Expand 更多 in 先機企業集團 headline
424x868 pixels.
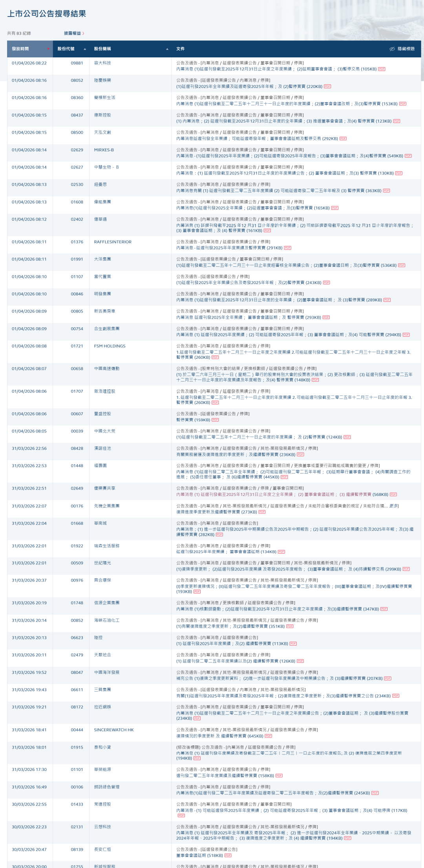click(393, 506)
